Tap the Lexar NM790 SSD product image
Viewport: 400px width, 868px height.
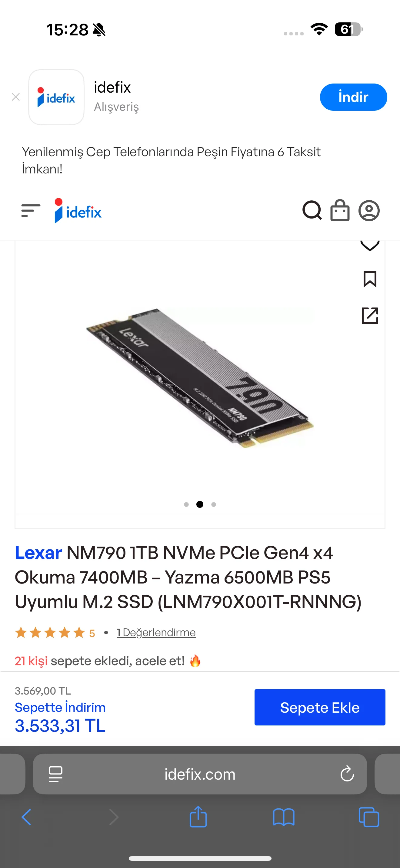(200, 377)
